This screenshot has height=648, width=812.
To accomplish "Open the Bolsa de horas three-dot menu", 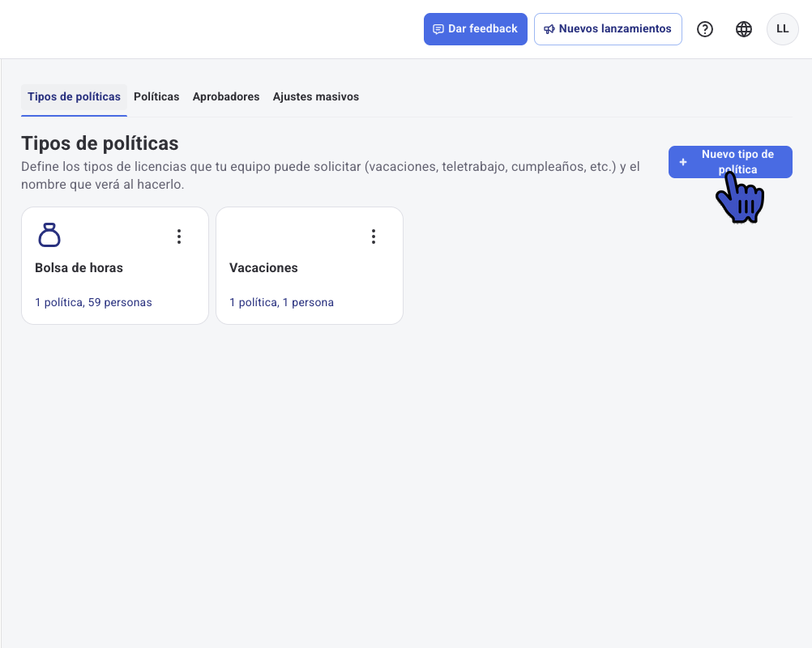I will [179, 237].
